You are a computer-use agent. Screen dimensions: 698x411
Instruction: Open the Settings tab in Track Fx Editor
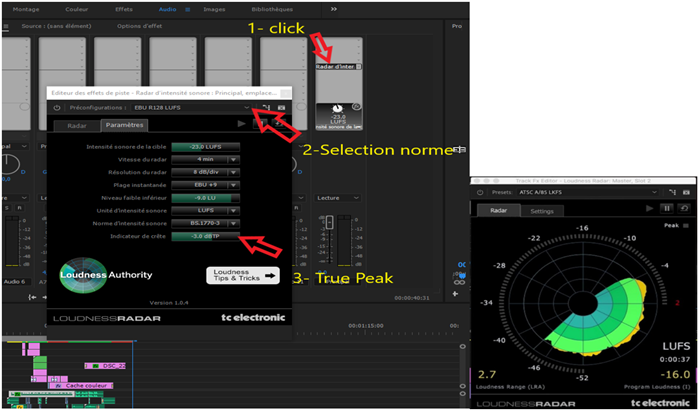point(542,212)
